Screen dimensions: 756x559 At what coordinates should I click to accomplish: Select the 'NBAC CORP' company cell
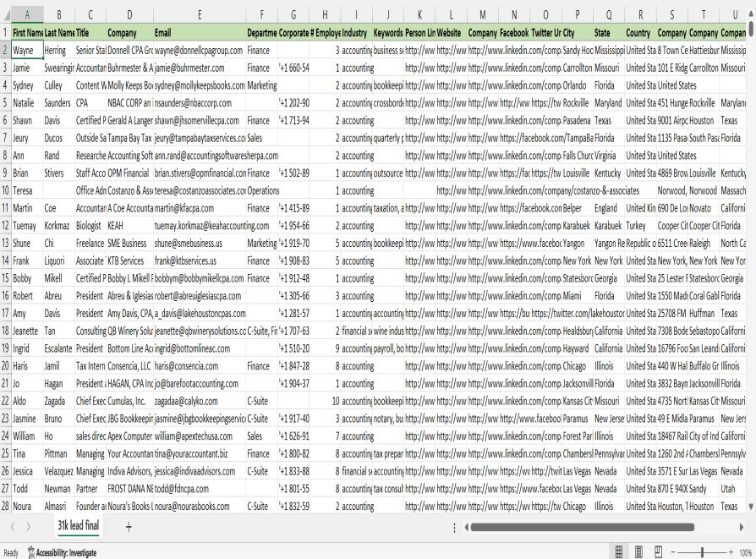129,103
